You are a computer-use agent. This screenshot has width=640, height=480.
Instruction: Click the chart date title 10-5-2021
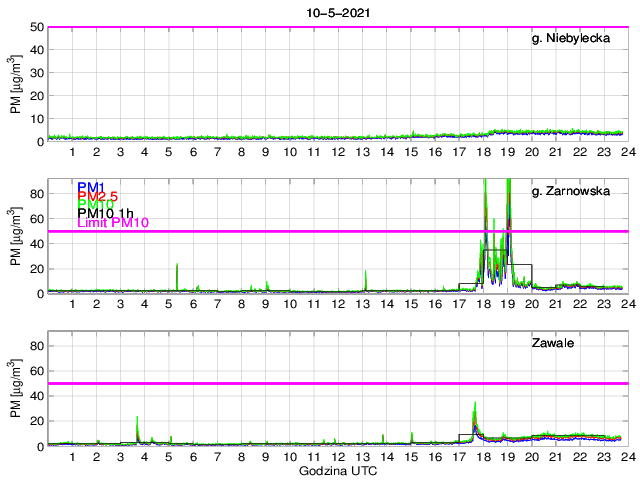pos(336,11)
